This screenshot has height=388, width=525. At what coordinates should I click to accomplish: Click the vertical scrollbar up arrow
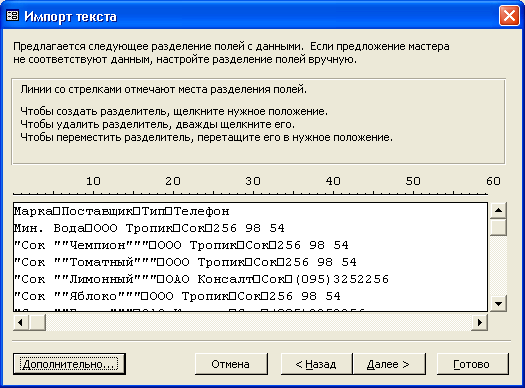tap(499, 210)
